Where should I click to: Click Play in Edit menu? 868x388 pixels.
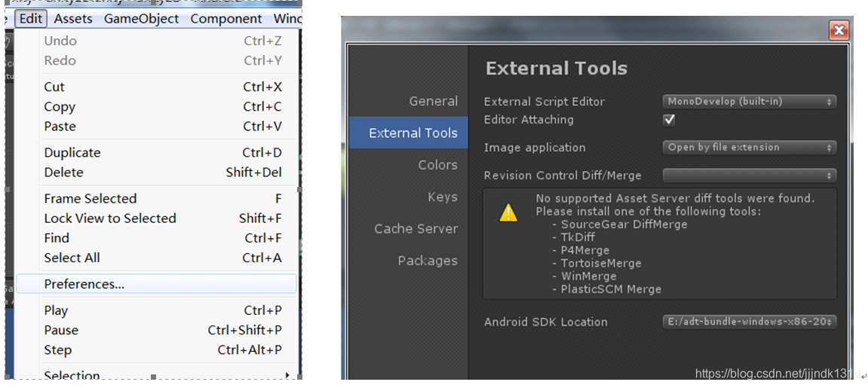(x=156, y=310)
